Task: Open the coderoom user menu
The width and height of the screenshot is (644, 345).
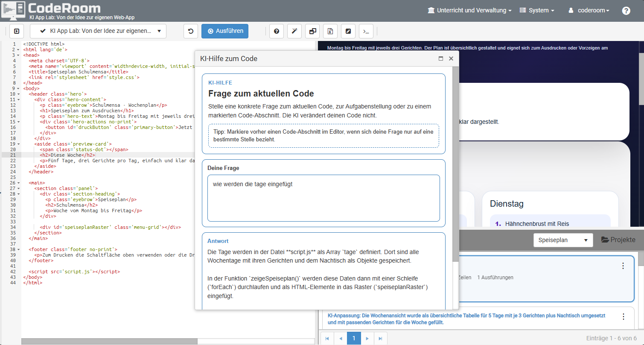Action: [589, 10]
